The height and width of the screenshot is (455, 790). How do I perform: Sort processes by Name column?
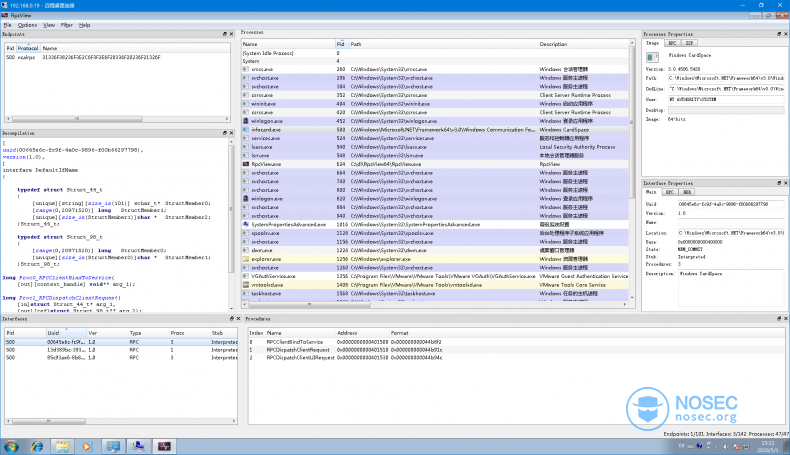[x=288, y=44]
